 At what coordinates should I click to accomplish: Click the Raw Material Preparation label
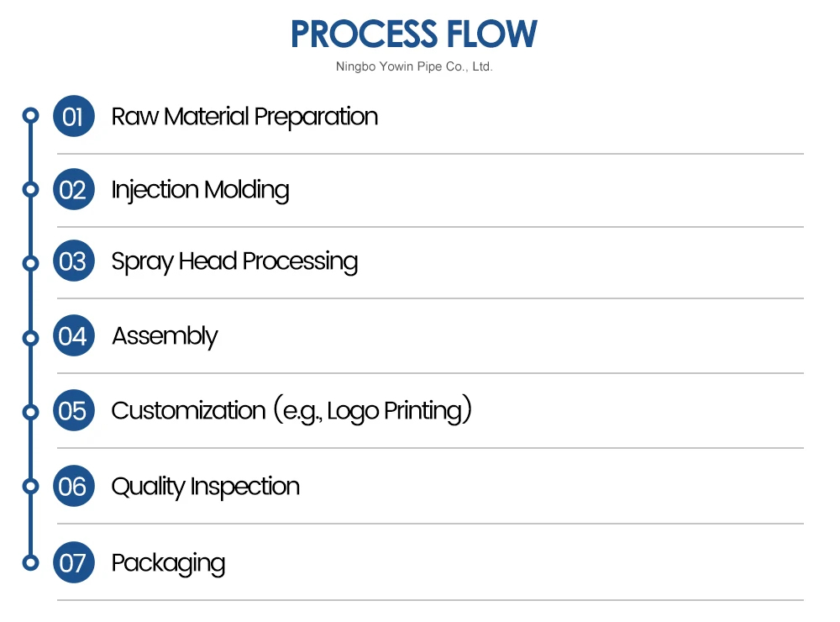point(244,116)
